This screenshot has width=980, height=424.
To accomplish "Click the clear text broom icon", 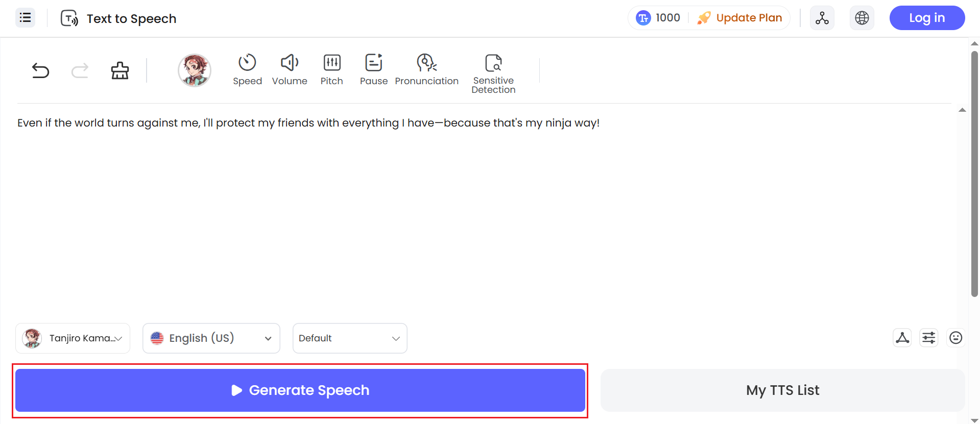I will 120,70.
